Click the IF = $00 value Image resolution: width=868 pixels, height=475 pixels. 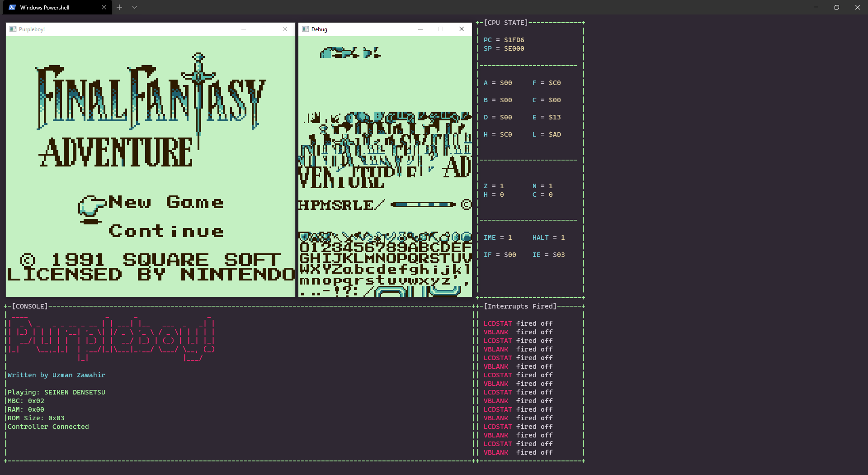(x=500, y=255)
